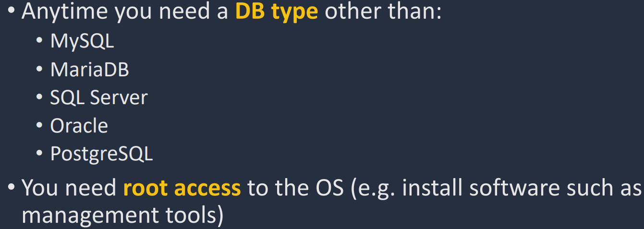
Task: Click the words 'to the OS'
Action: click(295, 188)
